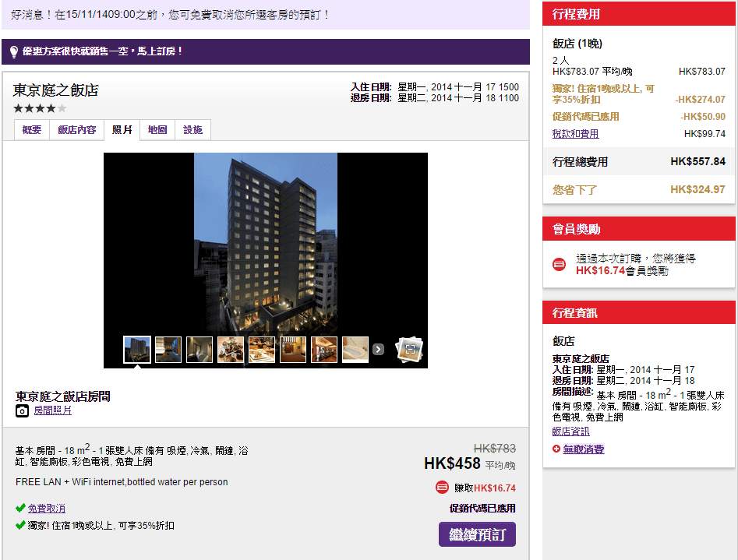The height and width of the screenshot is (560, 738).
Task: Click the red rewards icon beside 賺取HK$16.74
Action: [x=442, y=488]
